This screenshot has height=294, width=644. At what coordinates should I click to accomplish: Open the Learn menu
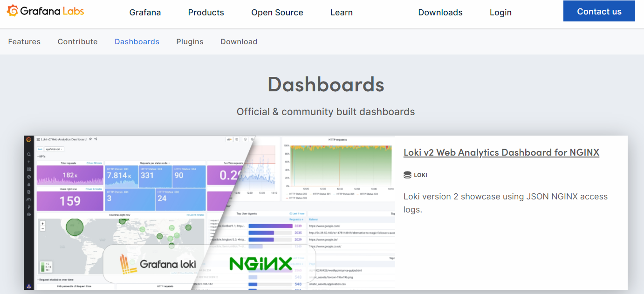pos(342,13)
